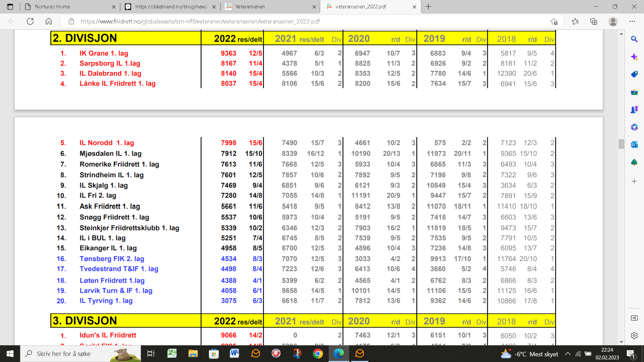644x362 pixels.
Task: Click the browser refresh button
Action: click(x=30, y=21)
